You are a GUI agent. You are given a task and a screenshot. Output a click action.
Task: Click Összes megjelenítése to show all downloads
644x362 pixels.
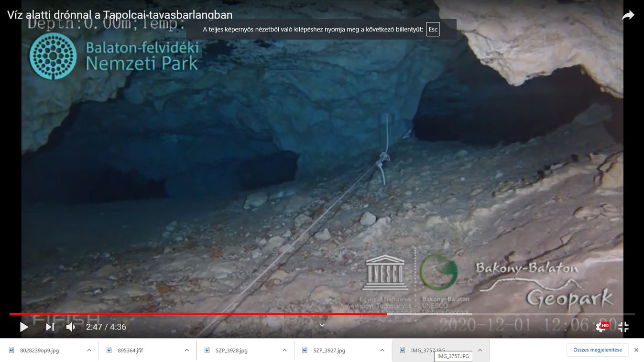pos(598,350)
